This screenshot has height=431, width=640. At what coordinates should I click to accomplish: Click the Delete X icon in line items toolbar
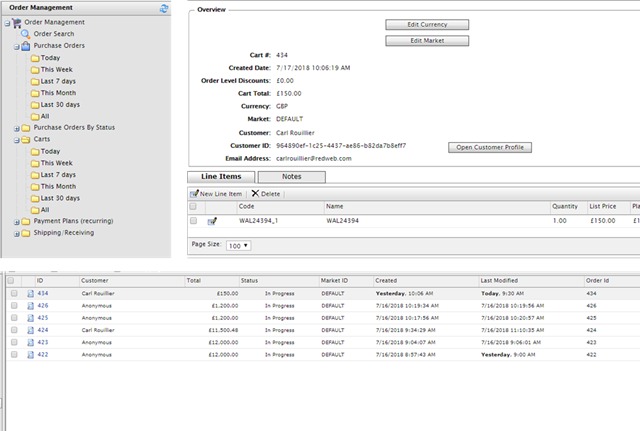[x=255, y=193]
